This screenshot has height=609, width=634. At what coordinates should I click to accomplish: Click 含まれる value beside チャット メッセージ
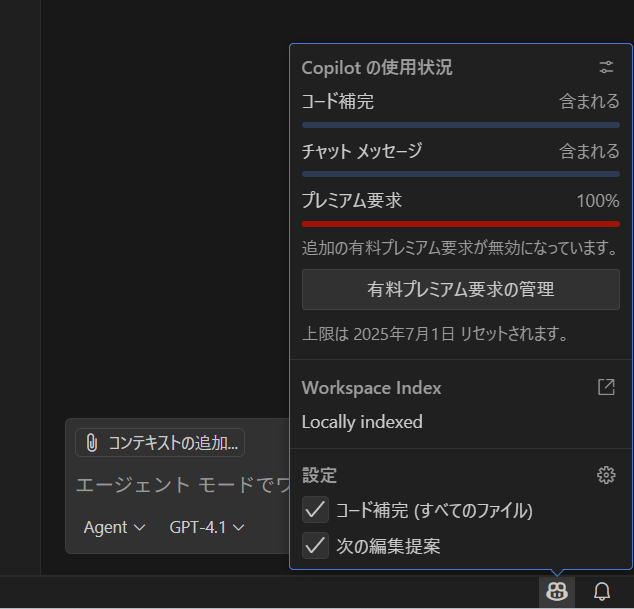[x=589, y=151]
